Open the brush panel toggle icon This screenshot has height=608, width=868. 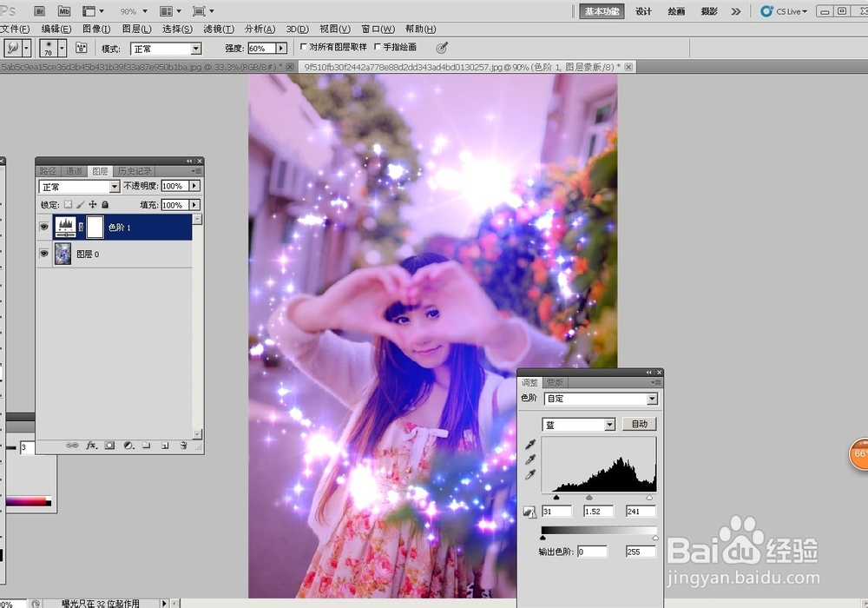click(x=82, y=48)
